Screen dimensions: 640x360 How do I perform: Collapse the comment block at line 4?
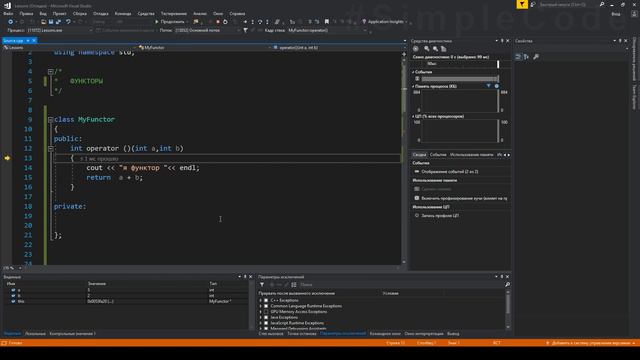point(50,71)
